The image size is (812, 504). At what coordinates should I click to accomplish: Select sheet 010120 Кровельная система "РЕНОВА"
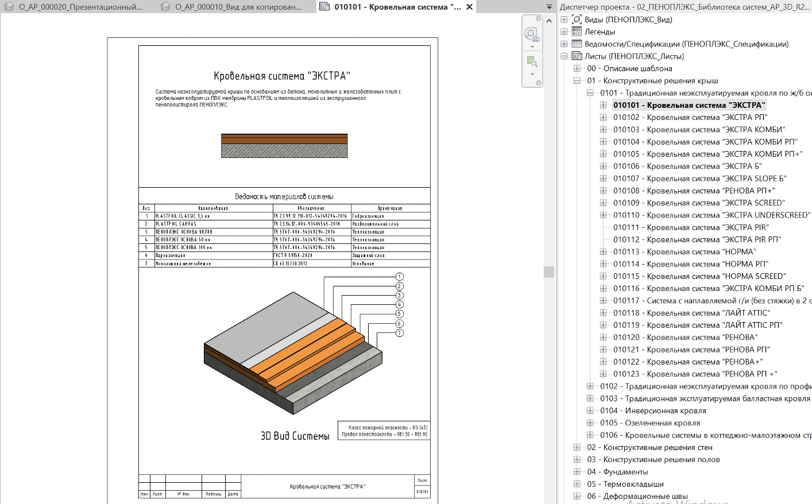[x=685, y=338]
